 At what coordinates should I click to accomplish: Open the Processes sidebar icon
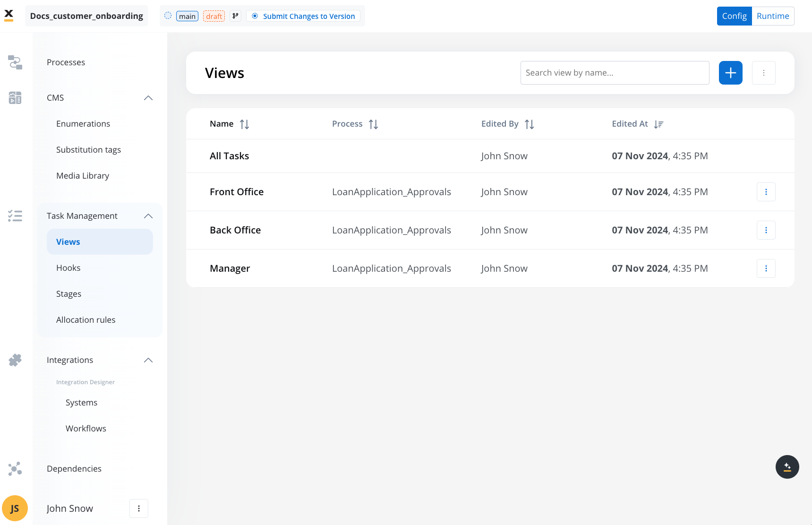point(15,62)
